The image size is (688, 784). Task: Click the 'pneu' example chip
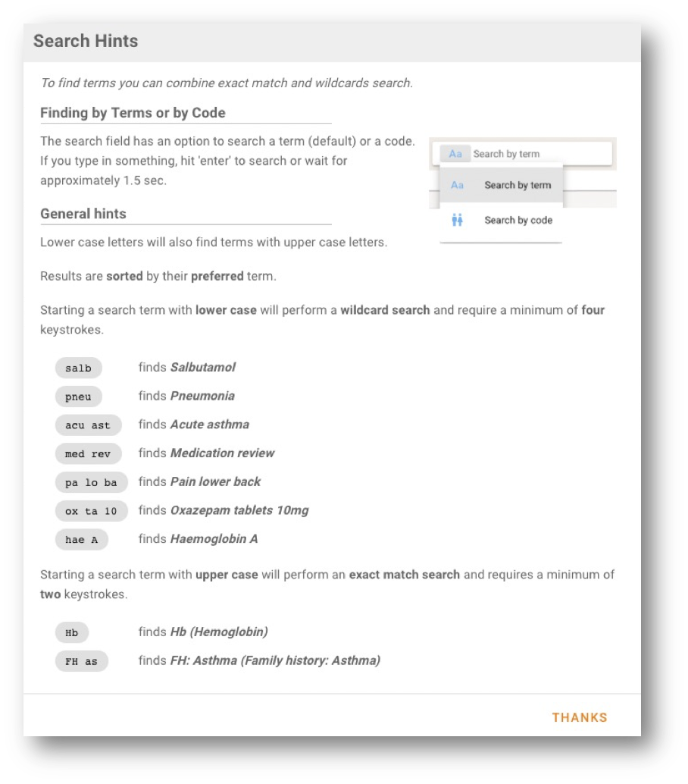click(x=78, y=397)
